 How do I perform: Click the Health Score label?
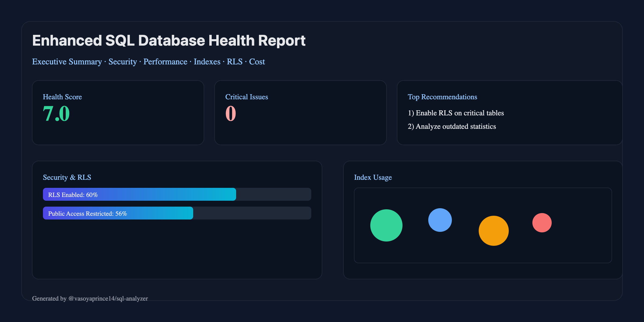(x=62, y=97)
